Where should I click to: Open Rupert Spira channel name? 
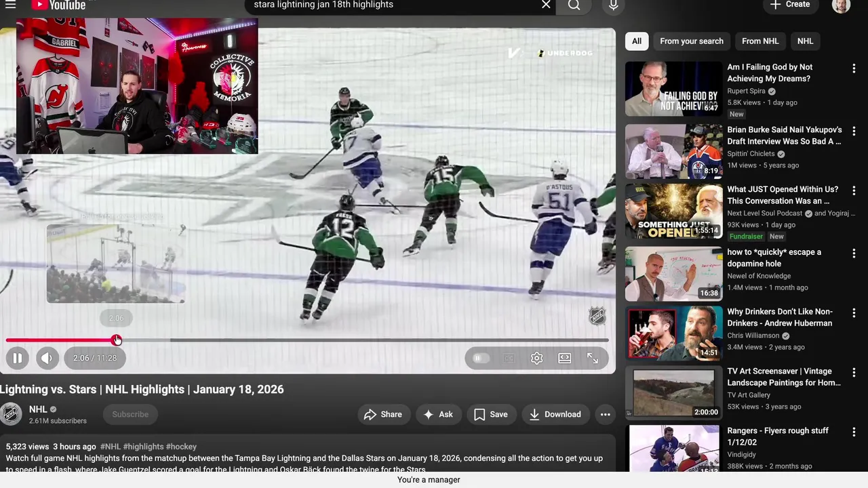click(x=746, y=91)
